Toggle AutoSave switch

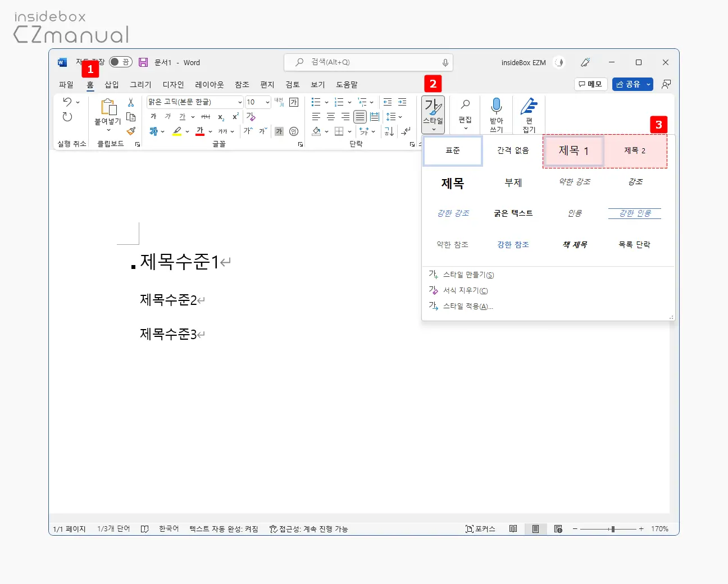coord(120,62)
